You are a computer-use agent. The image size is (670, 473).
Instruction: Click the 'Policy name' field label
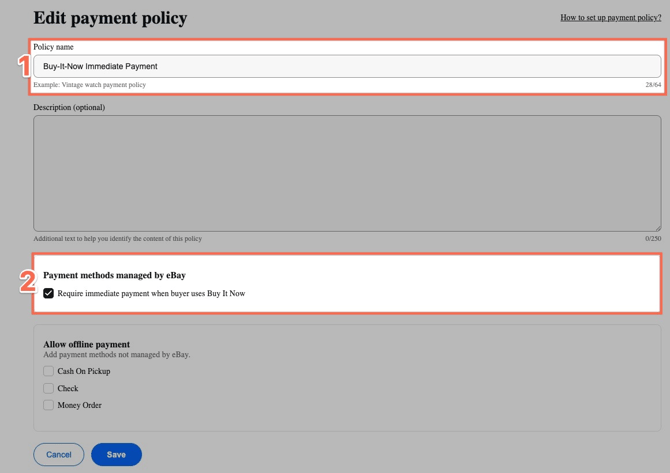(x=53, y=47)
